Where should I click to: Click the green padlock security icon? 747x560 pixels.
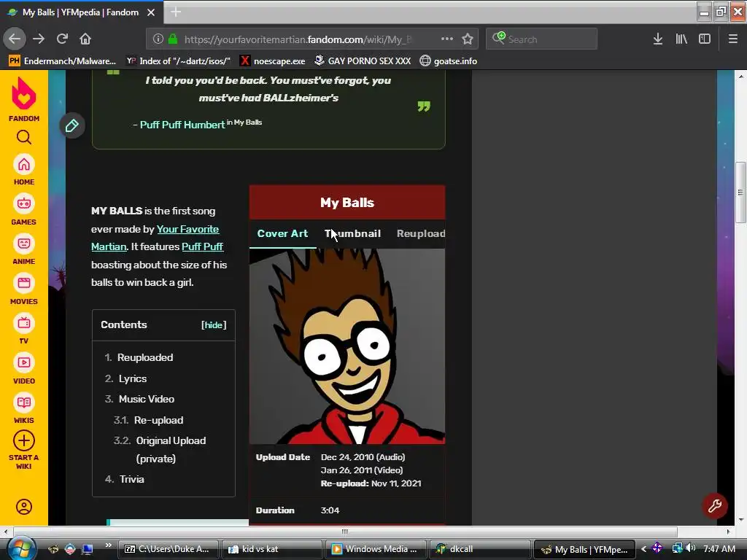(x=173, y=39)
